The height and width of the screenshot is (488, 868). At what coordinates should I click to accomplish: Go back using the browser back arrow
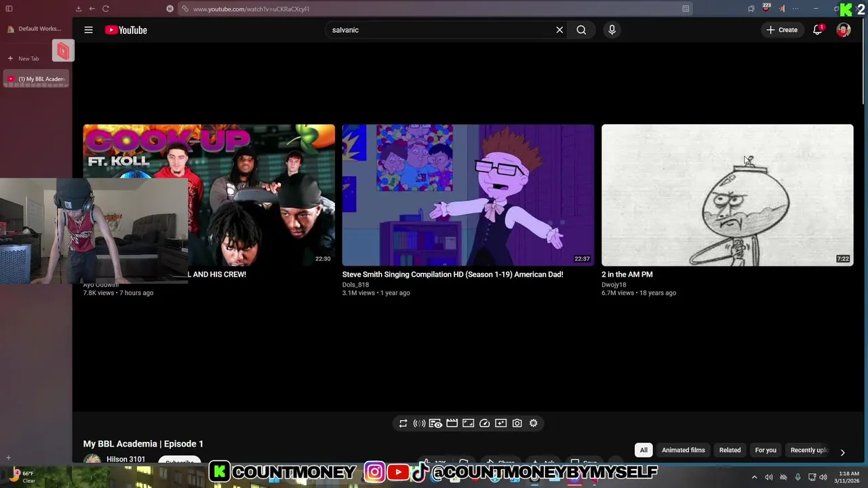(92, 9)
